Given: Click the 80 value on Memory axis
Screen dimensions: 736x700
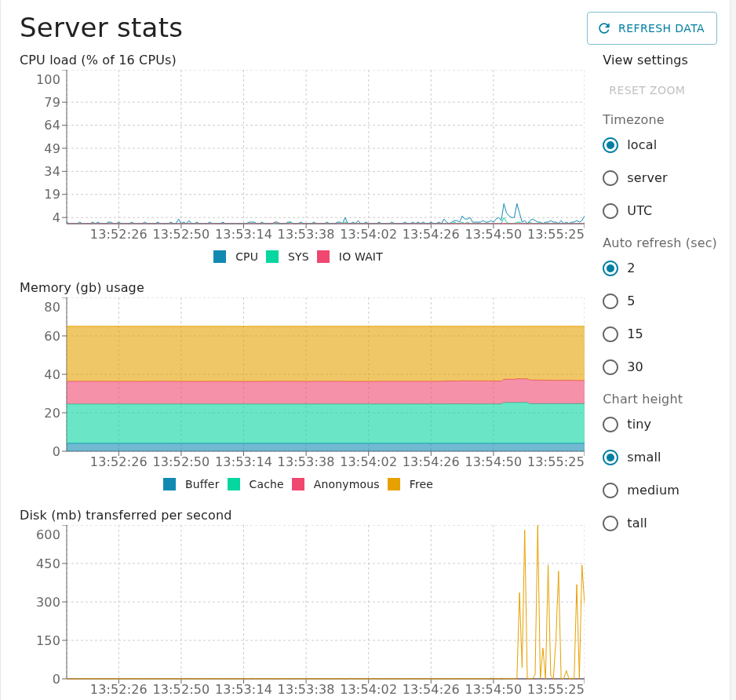Looking at the screenshot, I should (x=52, y=307).
